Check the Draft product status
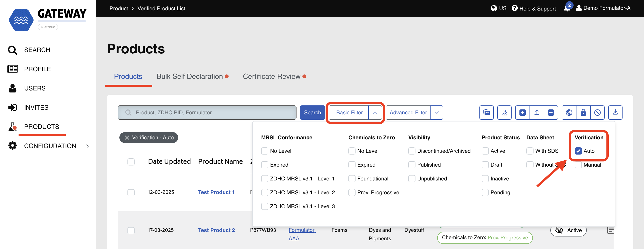The image size is (644, 249). (x=485, y=165)
